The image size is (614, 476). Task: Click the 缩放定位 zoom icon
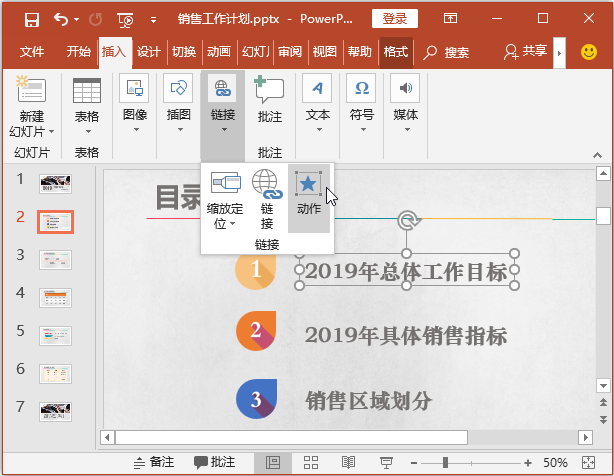click(x=226, y=182)
